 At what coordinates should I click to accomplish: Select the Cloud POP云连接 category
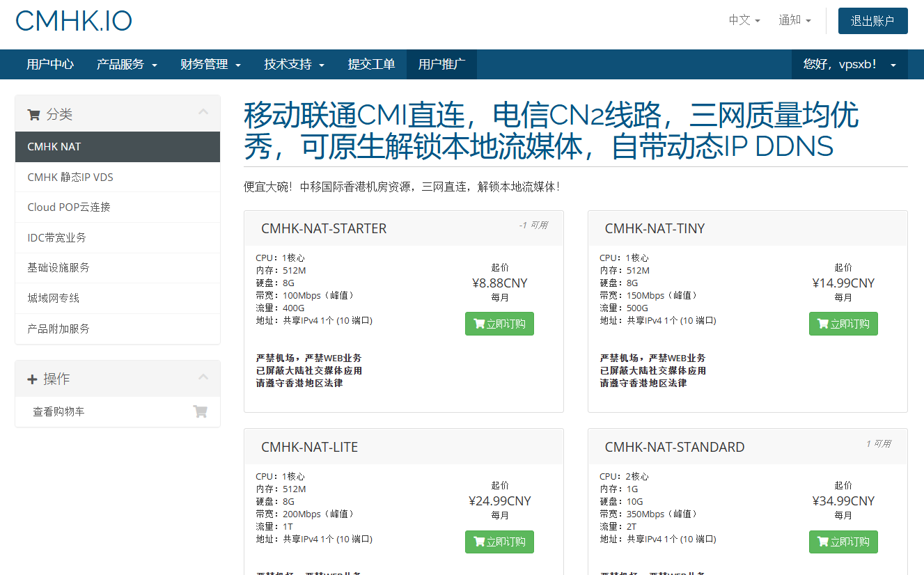coord(118,207)
